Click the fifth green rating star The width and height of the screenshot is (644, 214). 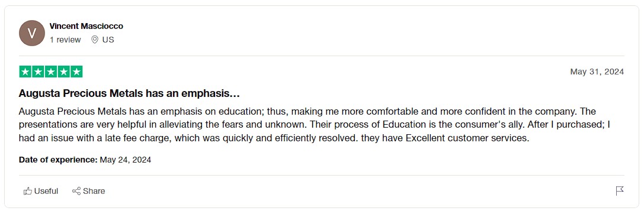(76, 72)
